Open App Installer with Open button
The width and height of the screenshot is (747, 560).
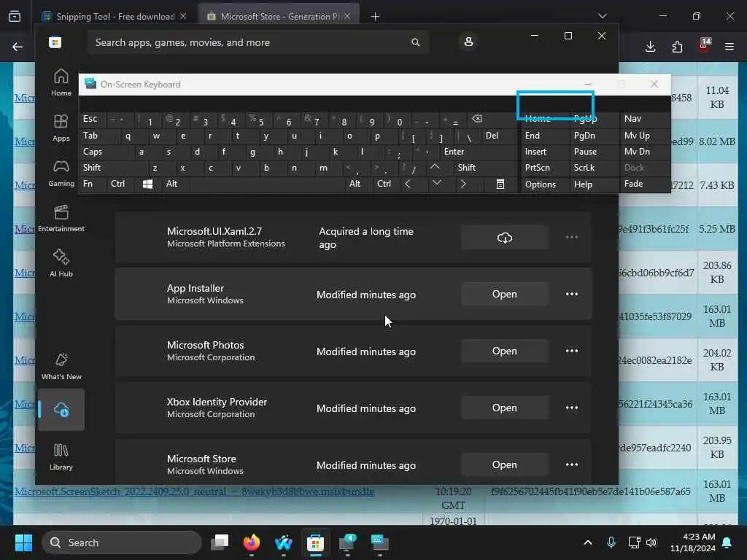(505, 295)
